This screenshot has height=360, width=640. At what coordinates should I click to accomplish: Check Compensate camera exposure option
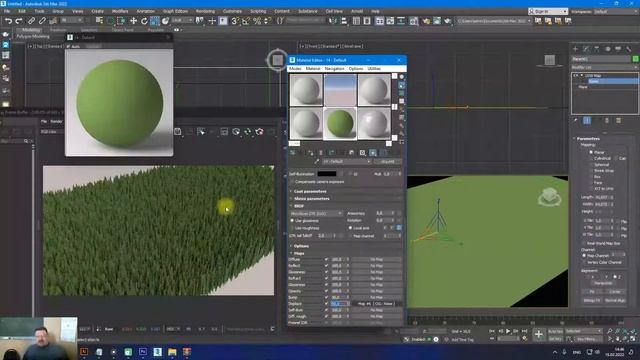[x=292, y=182]
